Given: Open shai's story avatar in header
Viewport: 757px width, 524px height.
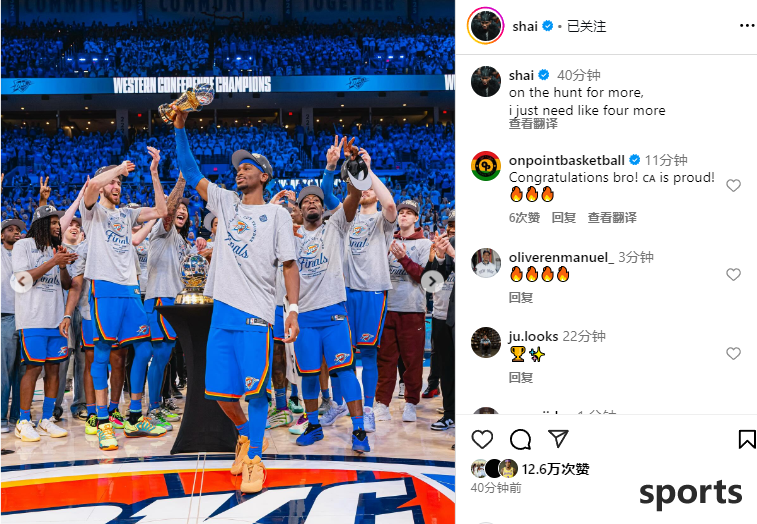Looking at the screenshot, I should tap(485, 26).
